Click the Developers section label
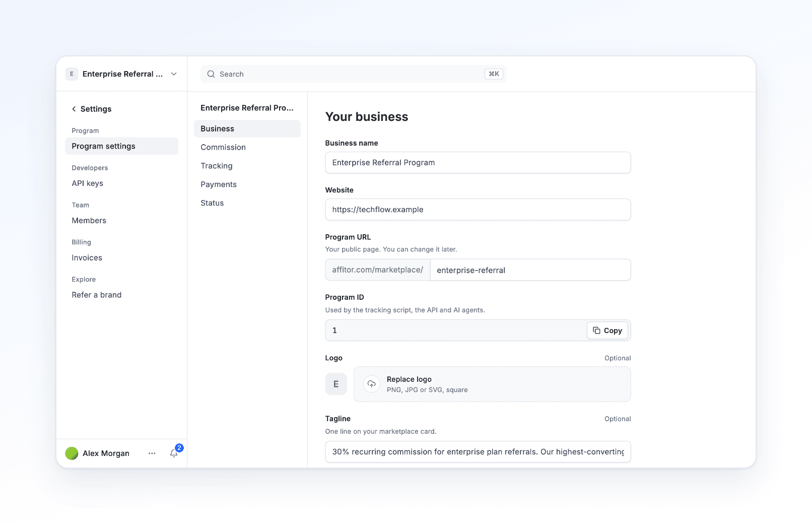This screenshot has height=524, width=812. pyautogui.click(x=90, y=168)
